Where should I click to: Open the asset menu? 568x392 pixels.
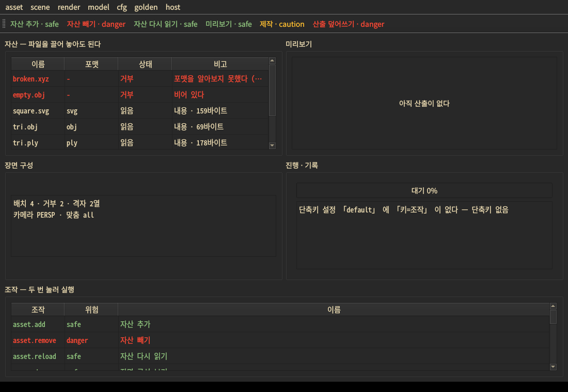click(x=14, y=7)
